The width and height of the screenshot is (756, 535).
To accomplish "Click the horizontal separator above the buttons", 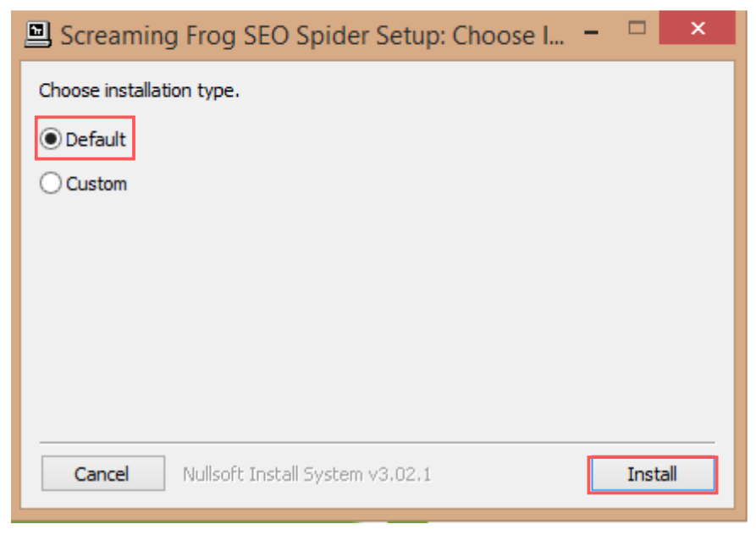I will 378,442.
